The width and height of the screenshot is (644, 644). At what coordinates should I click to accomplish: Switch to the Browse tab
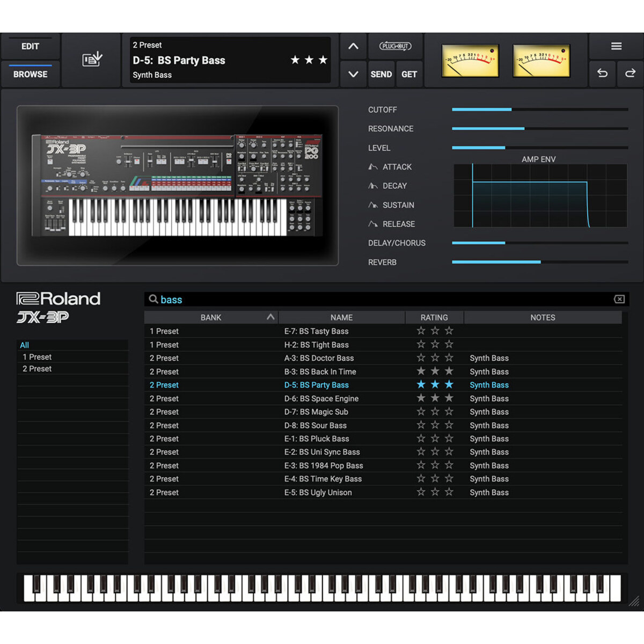click(30, 74)
